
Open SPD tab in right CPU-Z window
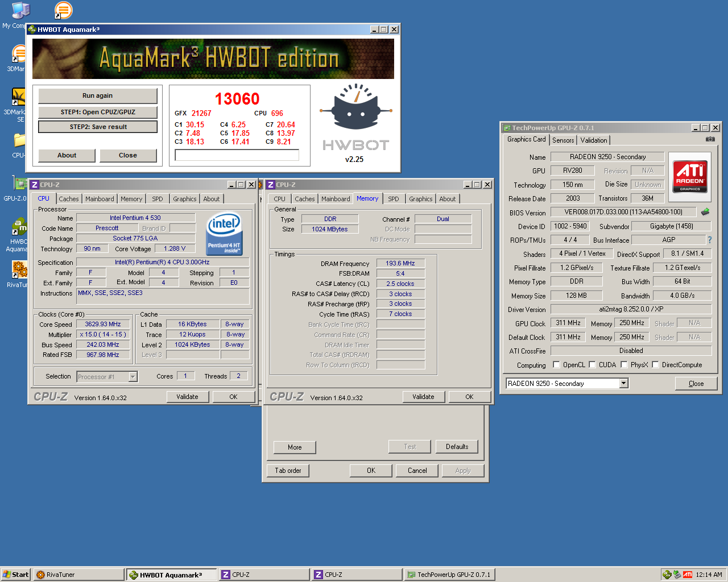pyautogui.click(x=394, y=199)
